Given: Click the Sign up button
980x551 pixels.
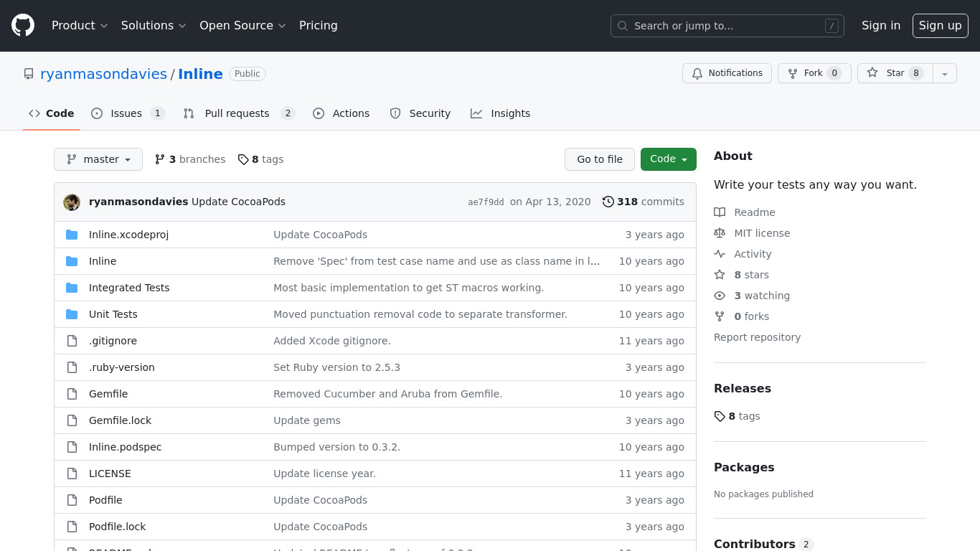Looking at the screenshot, I should (x=941, y=25).
